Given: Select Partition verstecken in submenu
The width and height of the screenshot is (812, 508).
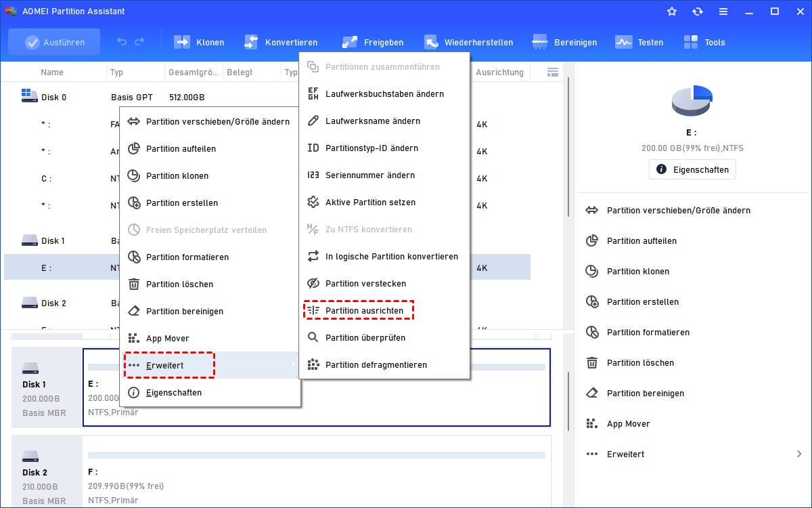Looking at the screenshot, I should pyautogui.click(x=384, y=284).
